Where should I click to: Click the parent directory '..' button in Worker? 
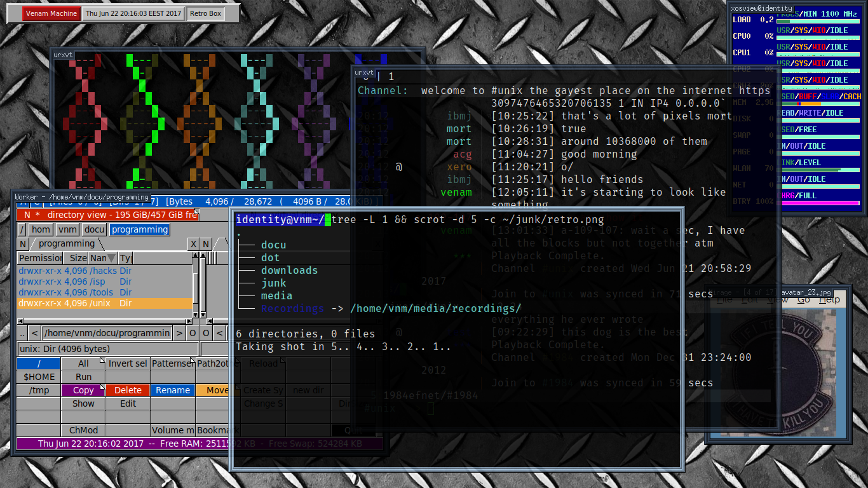tap(22, 333)
